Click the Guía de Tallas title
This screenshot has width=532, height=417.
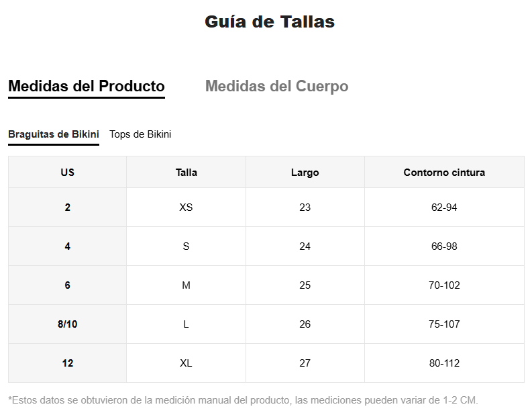[x=270, y=22]
